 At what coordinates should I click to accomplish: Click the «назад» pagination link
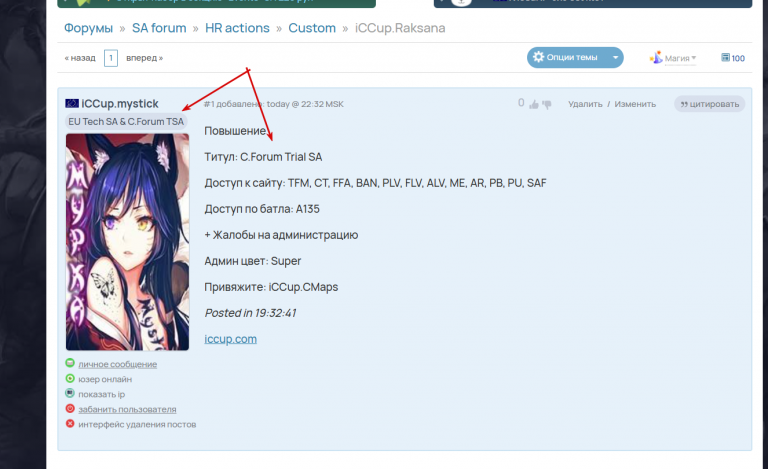pos(80,58)
